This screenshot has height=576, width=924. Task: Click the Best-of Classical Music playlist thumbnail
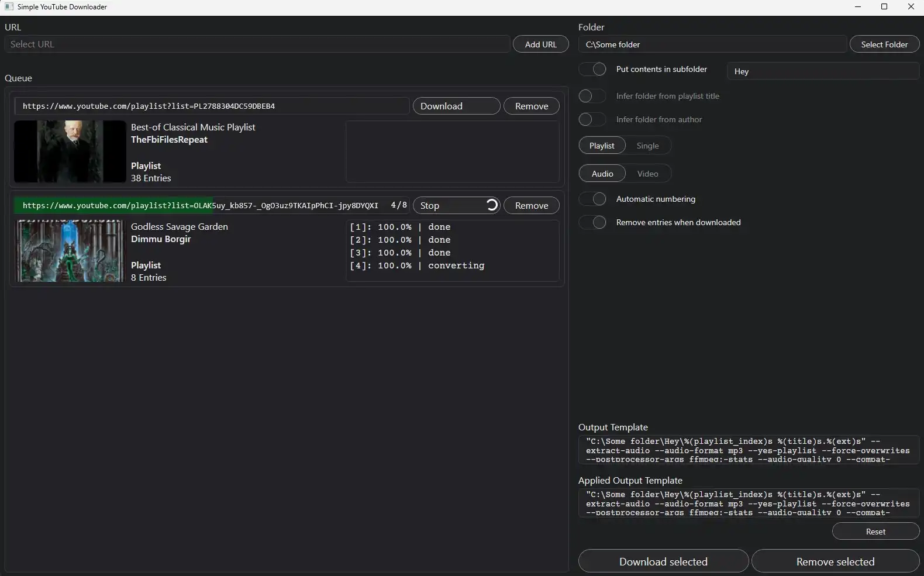70,152
